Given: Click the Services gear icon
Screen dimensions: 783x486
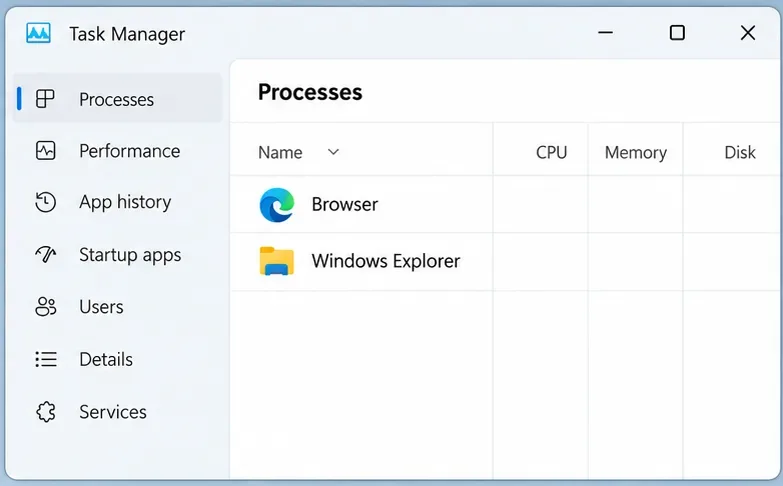Looking at the screenshot, I should click(46, 412).
